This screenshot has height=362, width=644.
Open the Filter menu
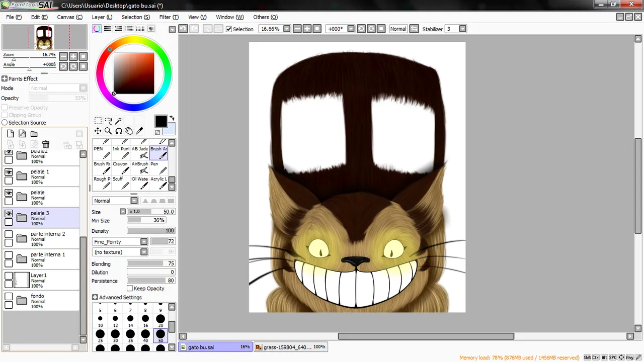169,17
